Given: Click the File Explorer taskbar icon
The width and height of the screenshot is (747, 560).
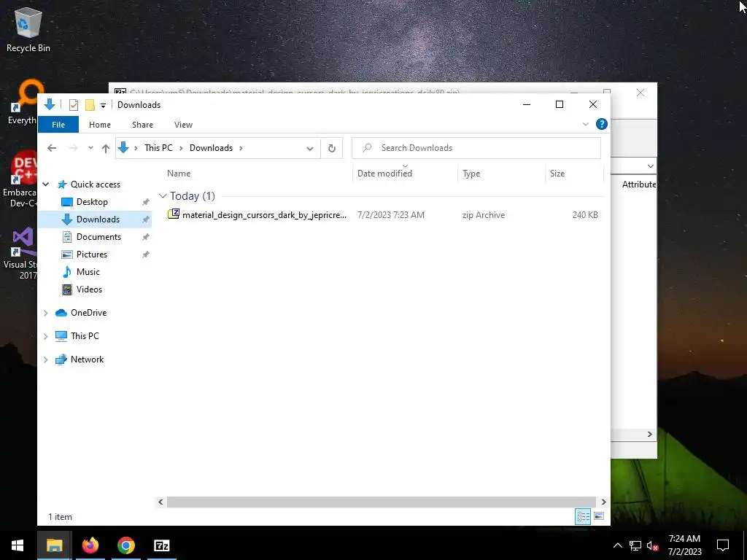Looking at the screenshot, I should tap(54, 545).
